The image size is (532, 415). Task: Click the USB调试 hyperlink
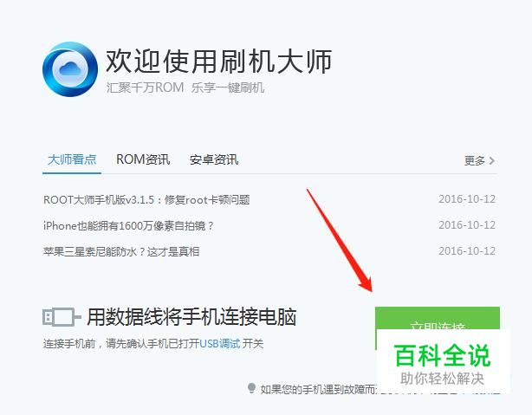219,344
